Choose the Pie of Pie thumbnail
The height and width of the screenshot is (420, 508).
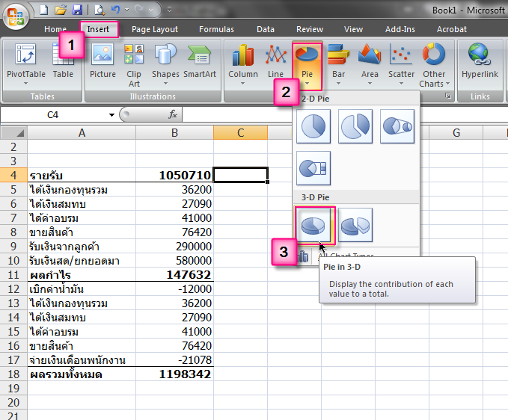pyautogui.click(x=397, y=126)
